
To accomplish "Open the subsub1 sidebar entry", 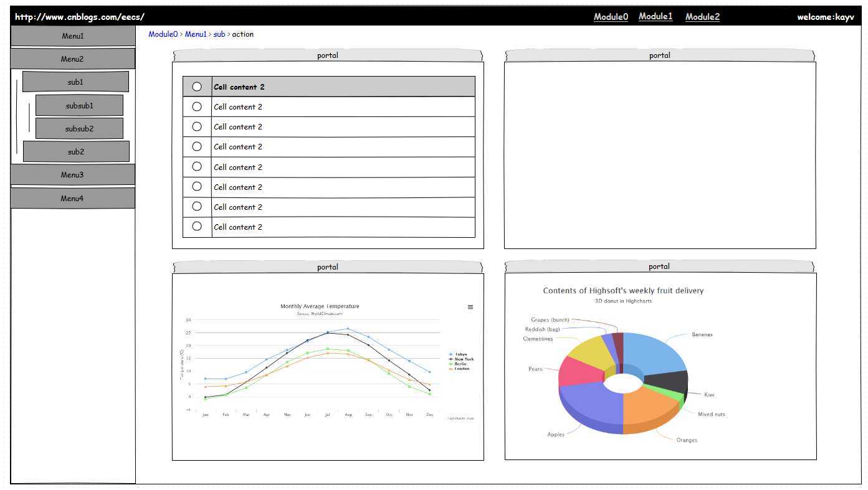I will [79, 105].
